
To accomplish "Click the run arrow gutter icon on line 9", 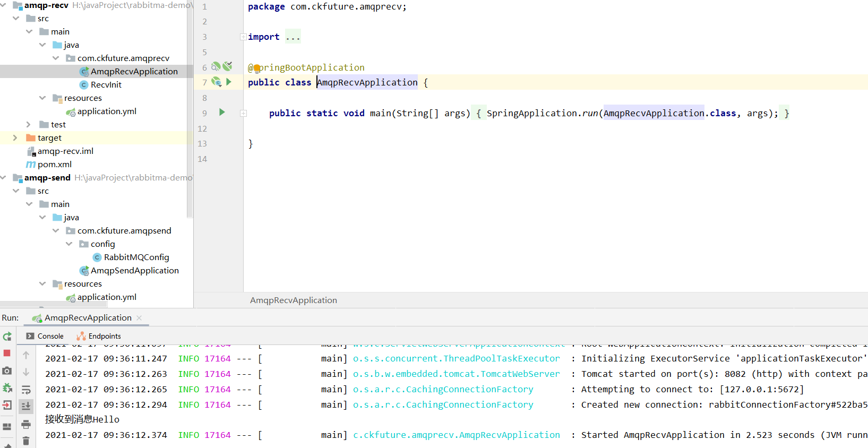I will coord(222,112).
